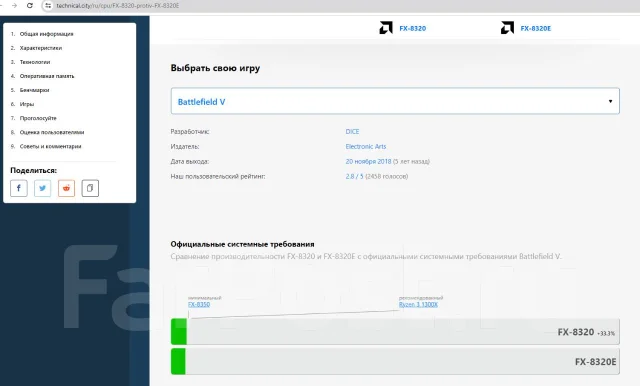Open the Ryzen 3 1300X recommended link
The width and height of the screenshot is (640, 386).
[x=418, y=304]
